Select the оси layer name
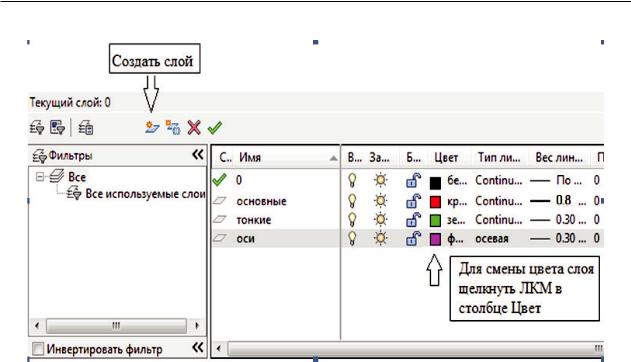 pos(245,239)
